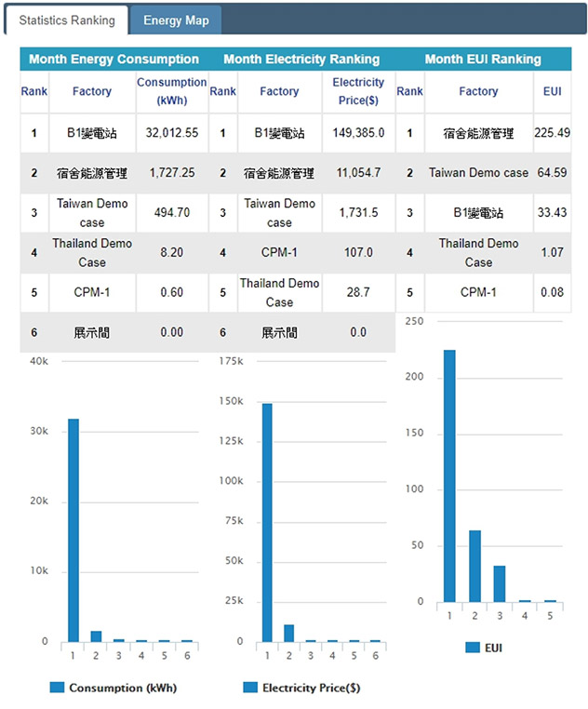Select the 1,731.5 electricity price cell
This screenshot has width=588, height=709.
(x=358, y=212)
